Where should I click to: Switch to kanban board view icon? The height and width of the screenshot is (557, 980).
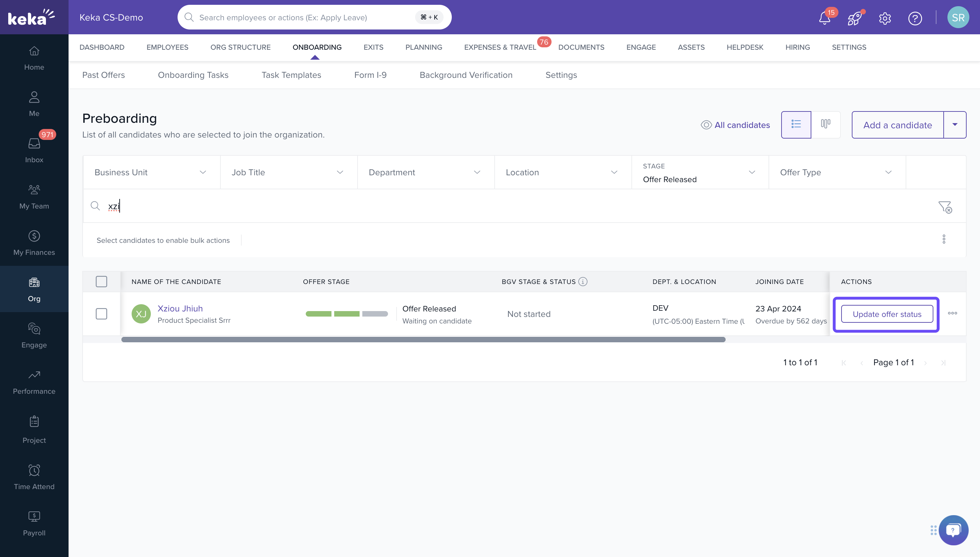click(x=826, y=124)
